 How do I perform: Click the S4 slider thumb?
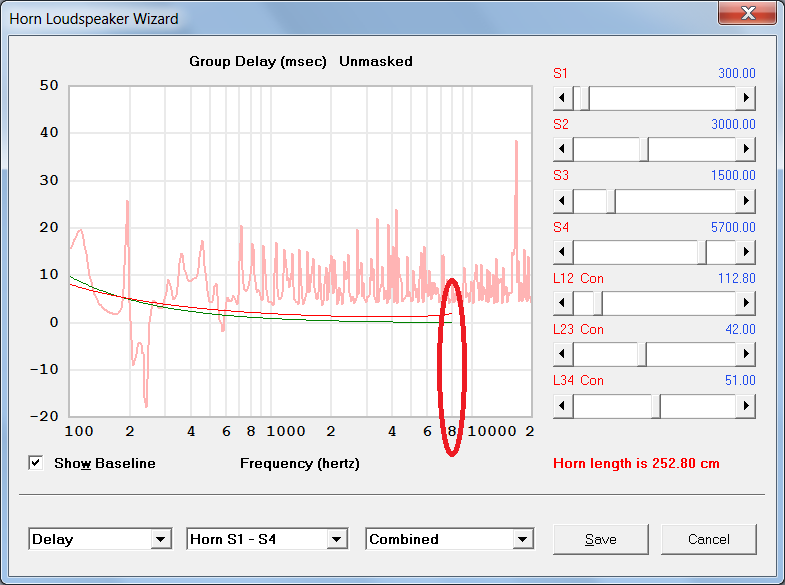click(x=702, y=252)
